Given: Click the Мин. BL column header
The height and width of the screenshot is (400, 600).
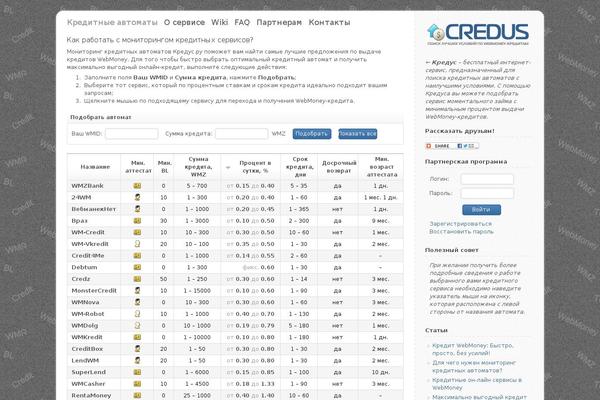Looking at the screenshot, I should coord(165,167).
